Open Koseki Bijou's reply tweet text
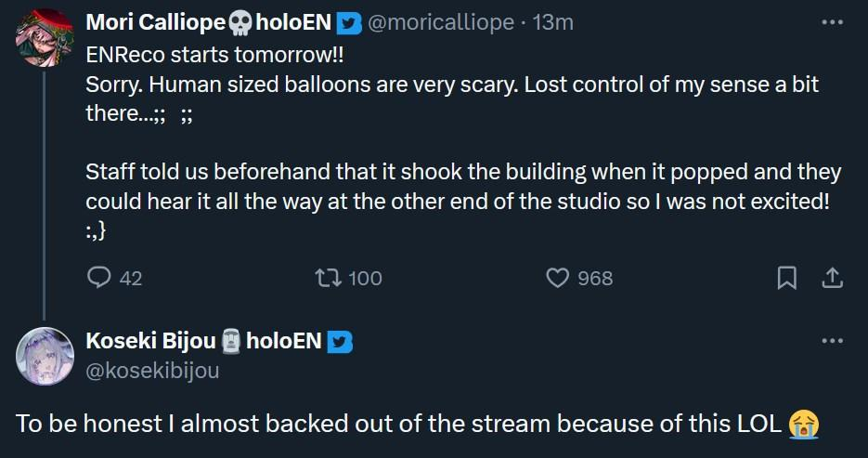 coord(399,423)
